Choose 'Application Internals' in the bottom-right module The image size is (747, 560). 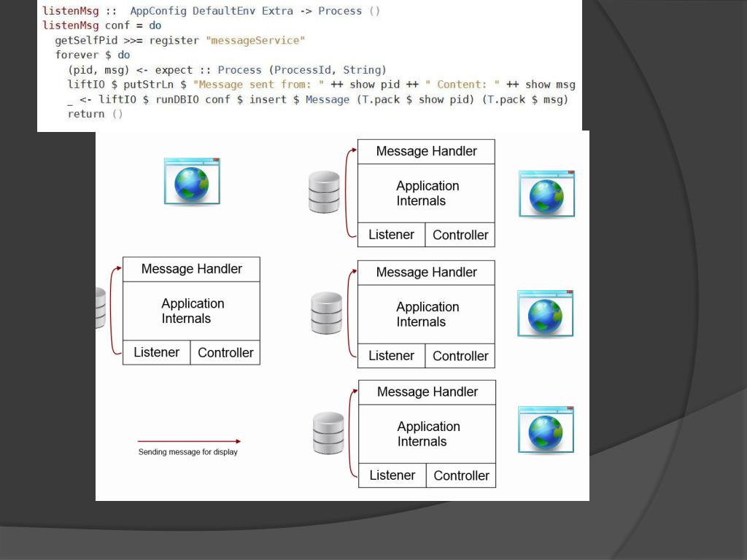(427, 434)
